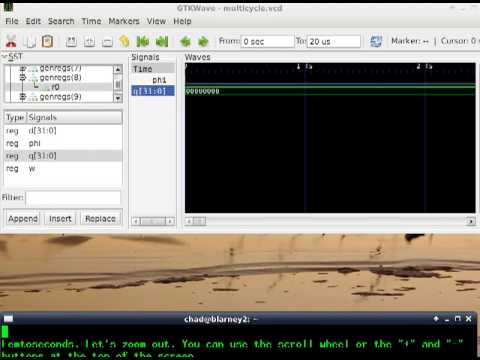This screenshot has width=480, height=360.
Task: Click the Insert button
Action: [60, 219]
